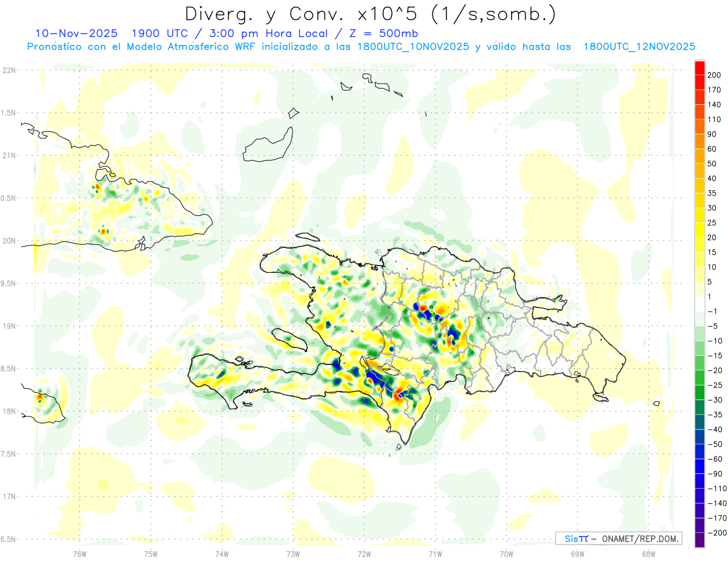The image size is (728, 562).
Task: Click the truncated latitude label "6.5N"
Action: click(x=8, y=540)
